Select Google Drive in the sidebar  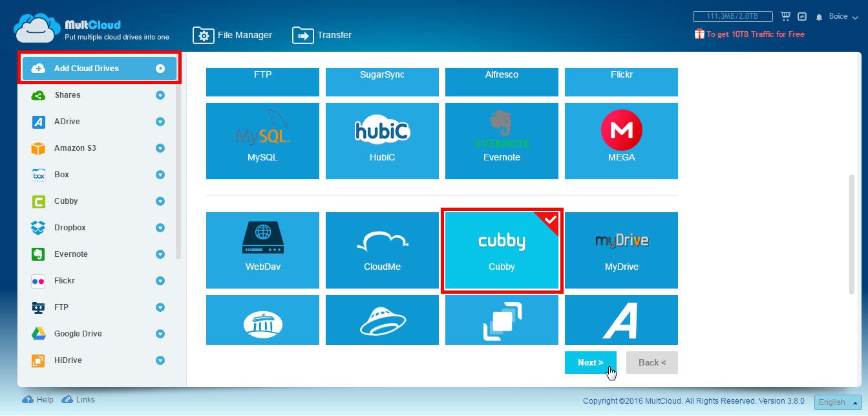click(78, 334)
